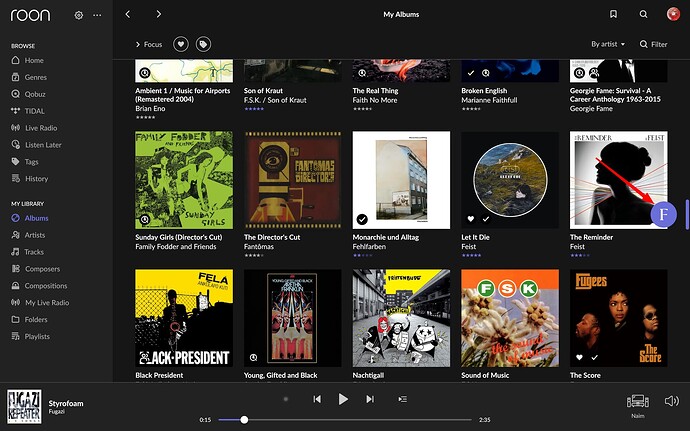
Task: Play the current track Styrofoam
Action: tap(343, 399)
